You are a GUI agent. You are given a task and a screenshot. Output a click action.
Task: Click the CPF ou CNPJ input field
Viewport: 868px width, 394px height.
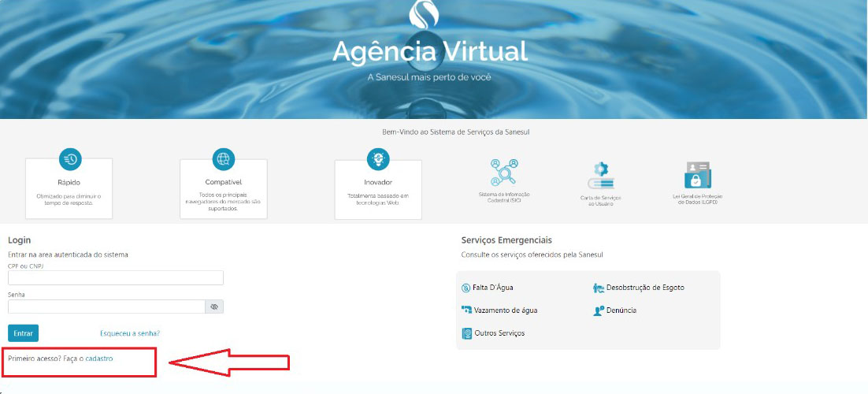click(116, 277)
